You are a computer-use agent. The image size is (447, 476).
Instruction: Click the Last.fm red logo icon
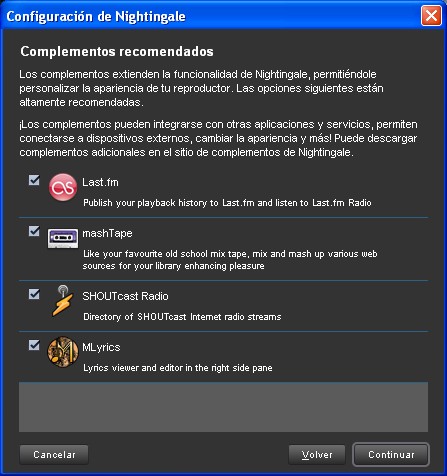click(63, 187)
